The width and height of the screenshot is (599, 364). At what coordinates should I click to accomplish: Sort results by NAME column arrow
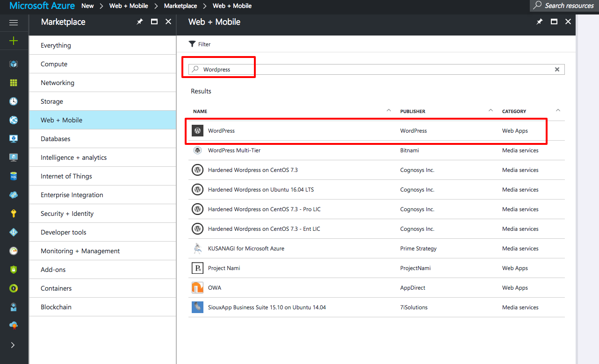pyautogui.click(x=389, y=111)
